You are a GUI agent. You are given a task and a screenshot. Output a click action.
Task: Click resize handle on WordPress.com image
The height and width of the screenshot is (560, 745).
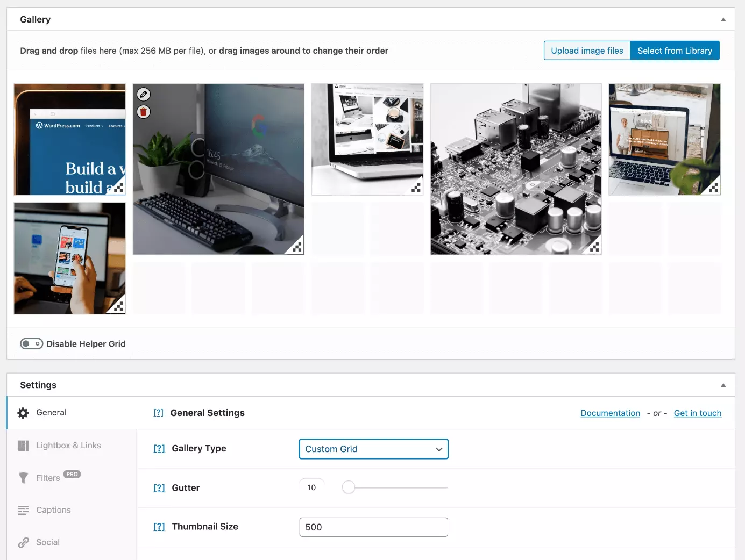[119, 188]
